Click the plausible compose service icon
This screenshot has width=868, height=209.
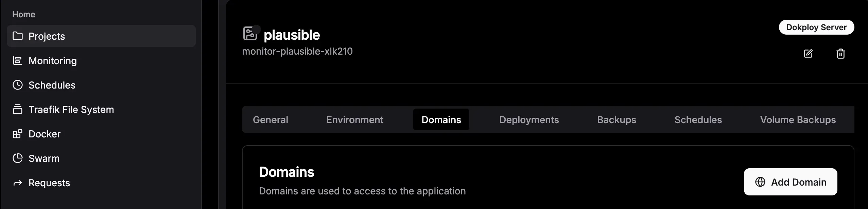point(250,34)
